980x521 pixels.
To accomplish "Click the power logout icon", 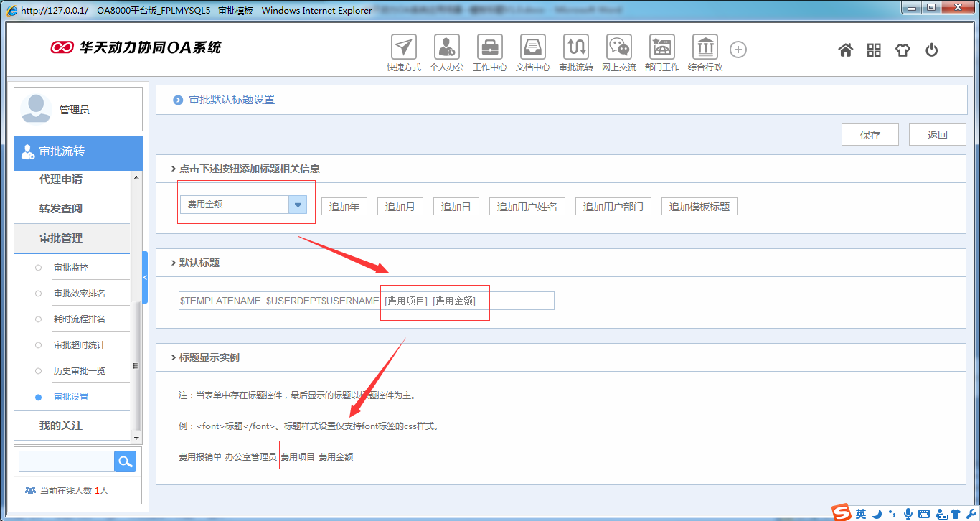I will (931, 50).
